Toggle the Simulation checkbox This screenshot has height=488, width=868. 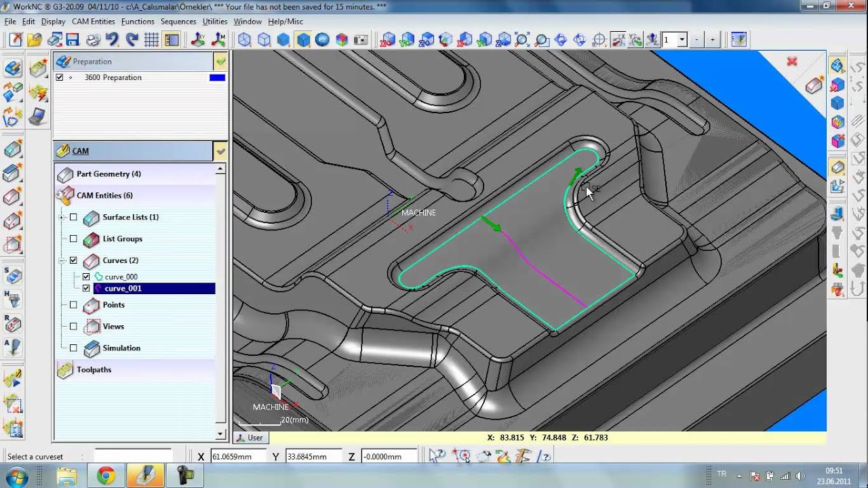(x=73, y=348)
